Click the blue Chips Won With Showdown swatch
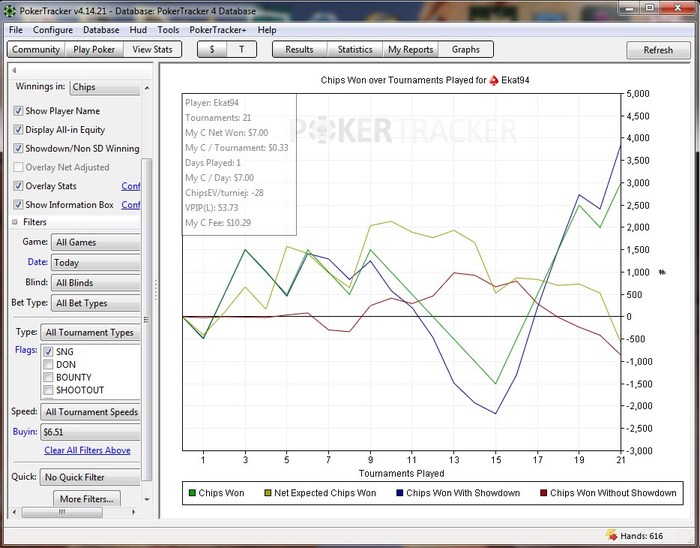700x548 pixels. 400,493
